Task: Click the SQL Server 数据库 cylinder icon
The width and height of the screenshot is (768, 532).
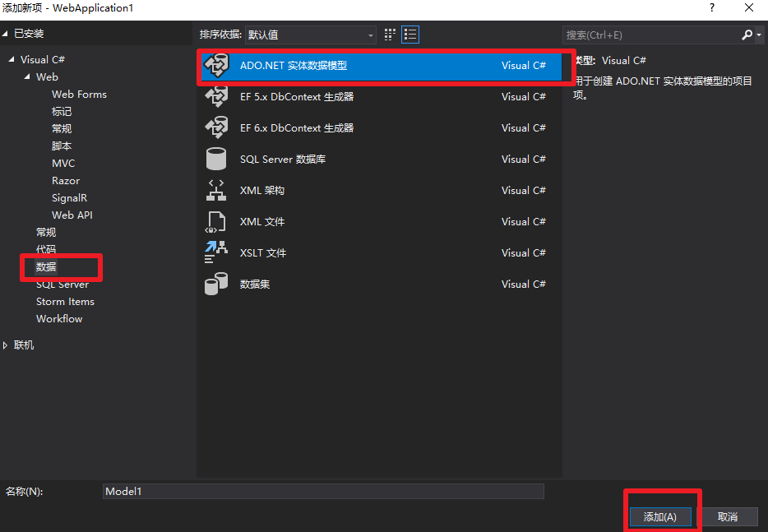Action: click(x=216, y=160)
